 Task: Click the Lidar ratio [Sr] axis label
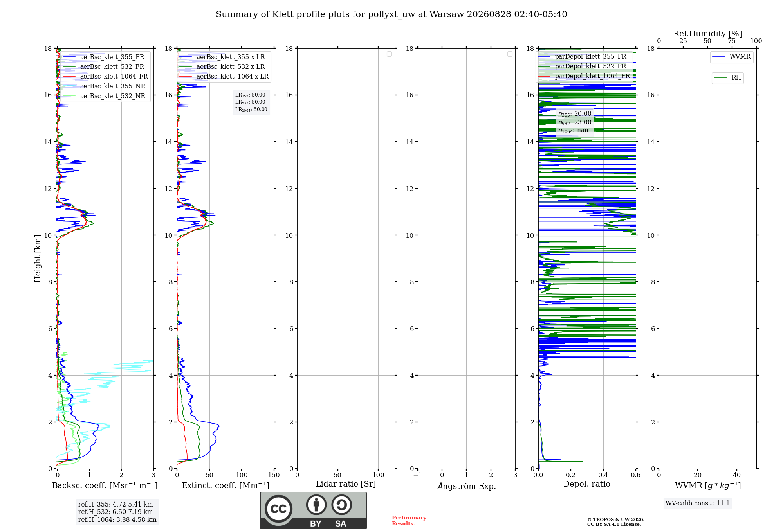click(346, 484)
